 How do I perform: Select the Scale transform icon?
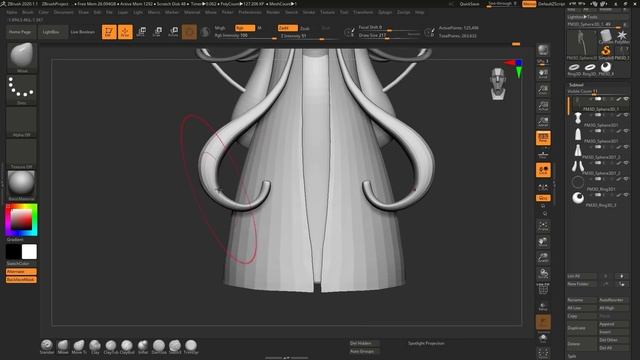(157, 32)
